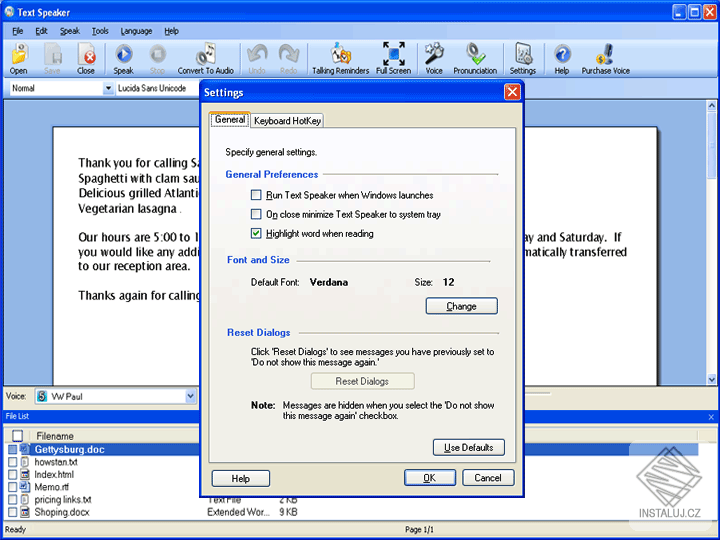
Task: Select Memo.rtf in the file list
Action: click(x=51, y=487)
